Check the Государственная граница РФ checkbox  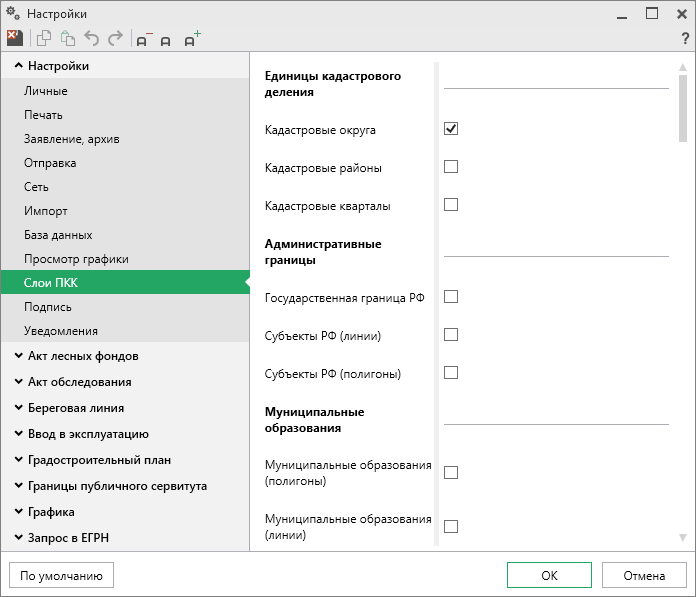[x=451, y=297]
